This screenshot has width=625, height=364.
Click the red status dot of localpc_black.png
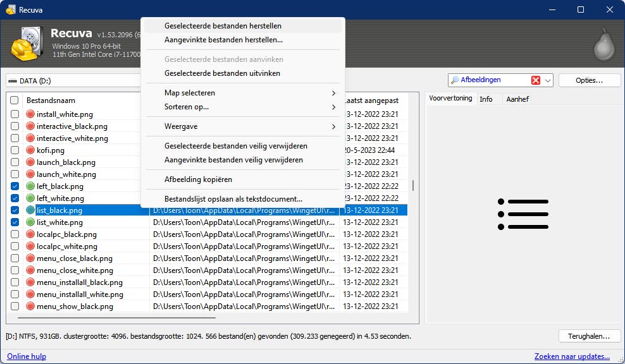coord(30,234)
